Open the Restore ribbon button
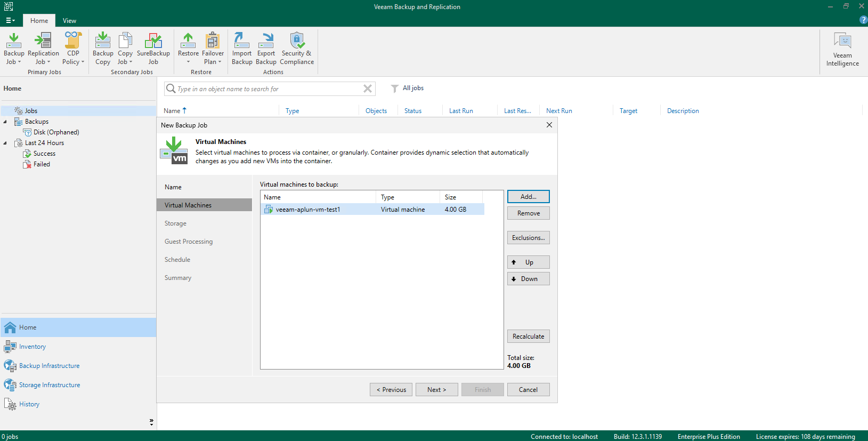Viewport: 868px width, 441px height. click(188, 49)
